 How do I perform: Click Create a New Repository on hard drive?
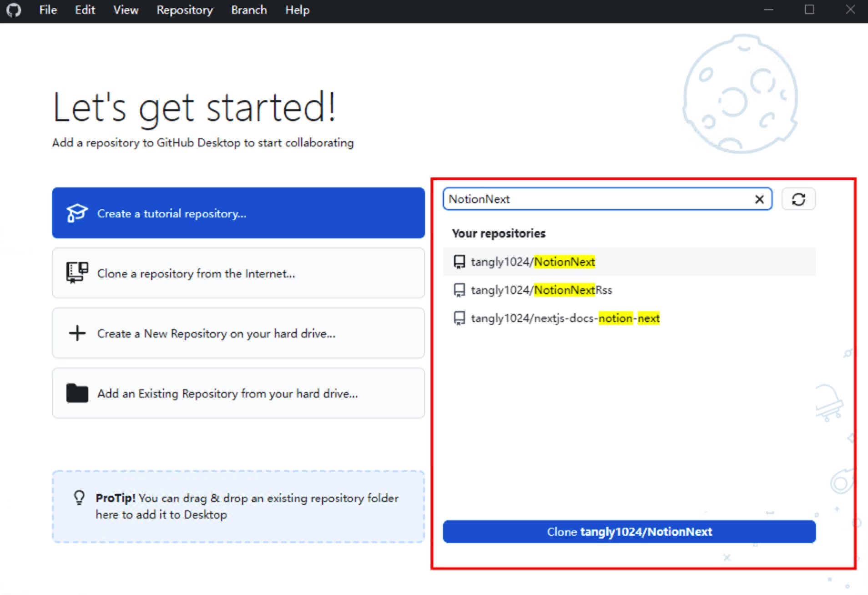pyautogui.click(x=238, y=333)
